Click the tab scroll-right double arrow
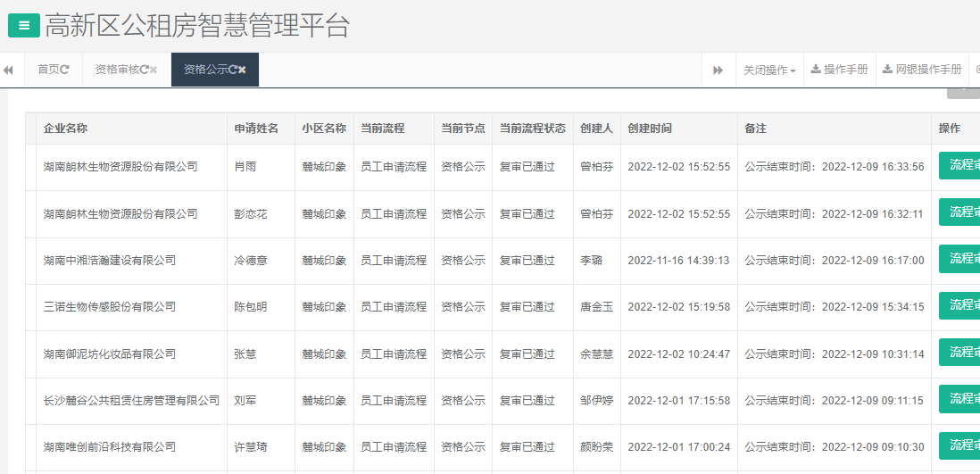 coord(718,70)
